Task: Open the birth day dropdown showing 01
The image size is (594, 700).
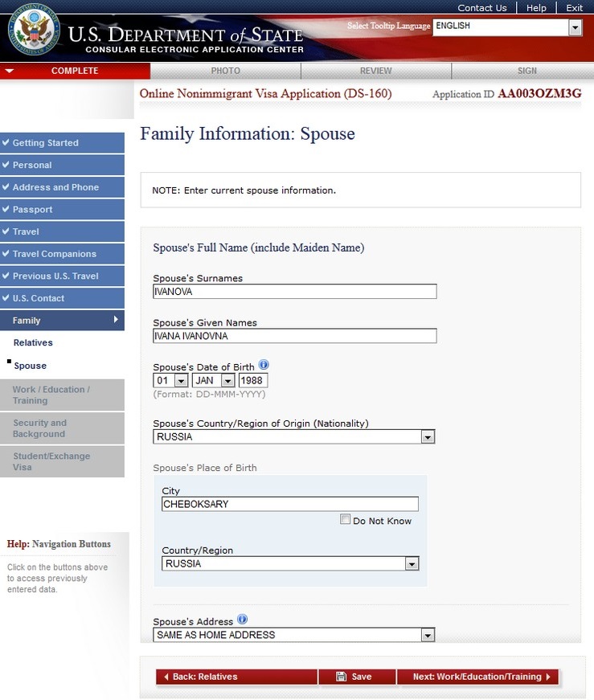Action: [x=170, y=380]
